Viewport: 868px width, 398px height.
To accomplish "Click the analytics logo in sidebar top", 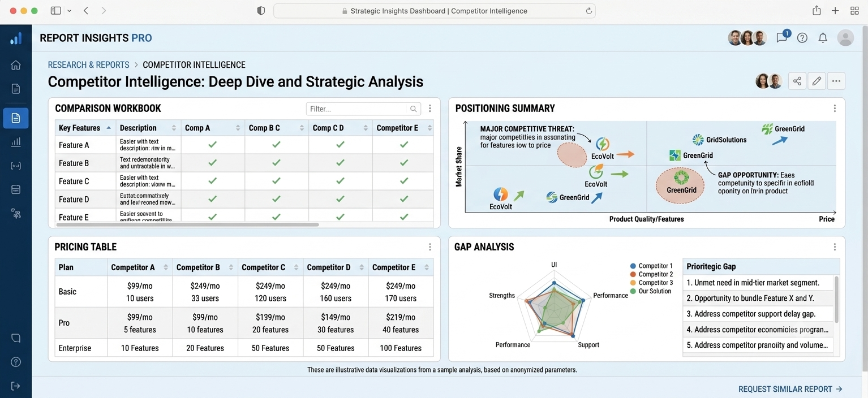I will tap(16, 38).
